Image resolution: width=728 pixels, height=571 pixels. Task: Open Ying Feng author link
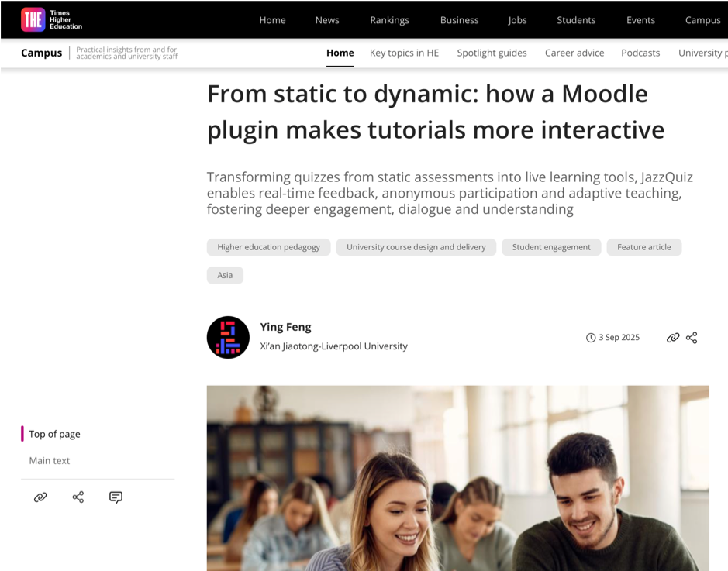285,327
